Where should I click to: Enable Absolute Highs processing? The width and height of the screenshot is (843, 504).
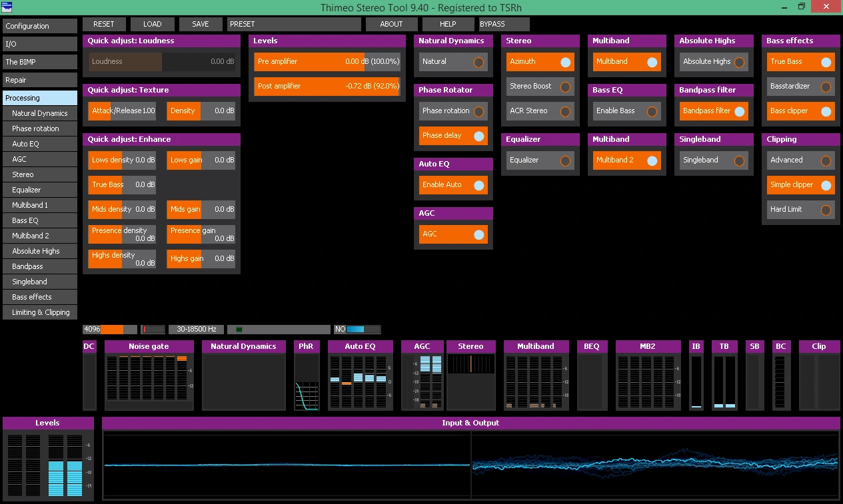click(x=713, y=61)
